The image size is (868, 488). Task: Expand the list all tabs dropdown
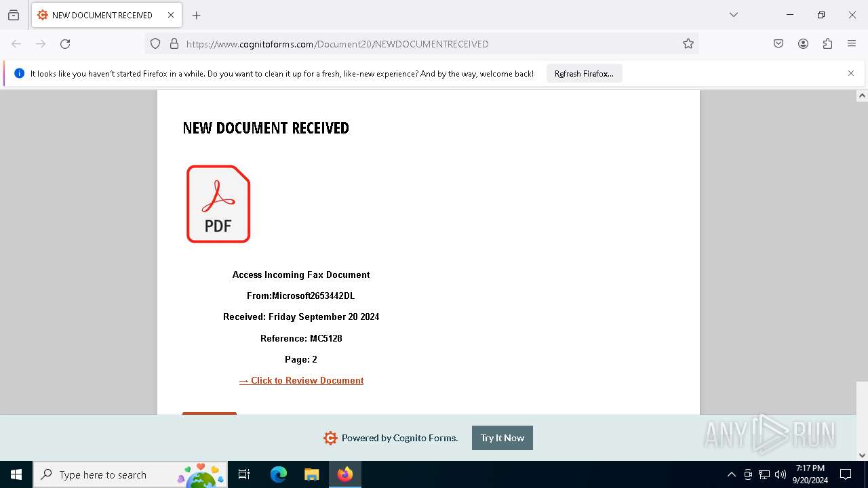734,15
